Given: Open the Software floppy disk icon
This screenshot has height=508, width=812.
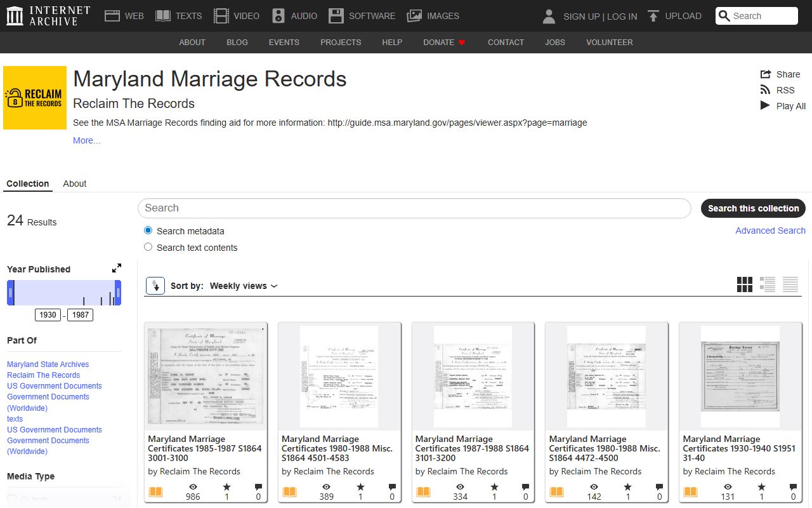Looking at the screenshot, I should [x=336, y=16].
